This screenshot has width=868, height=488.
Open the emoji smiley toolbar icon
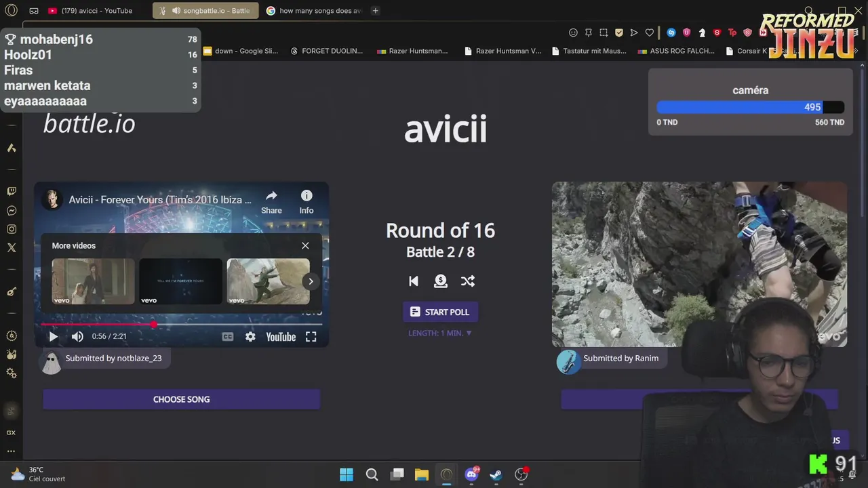[573, 33]
